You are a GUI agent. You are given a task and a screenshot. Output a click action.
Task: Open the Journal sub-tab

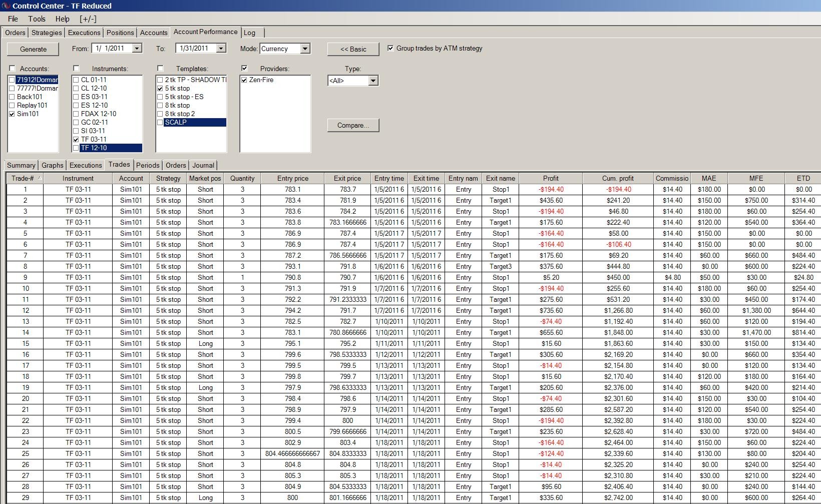203,165
